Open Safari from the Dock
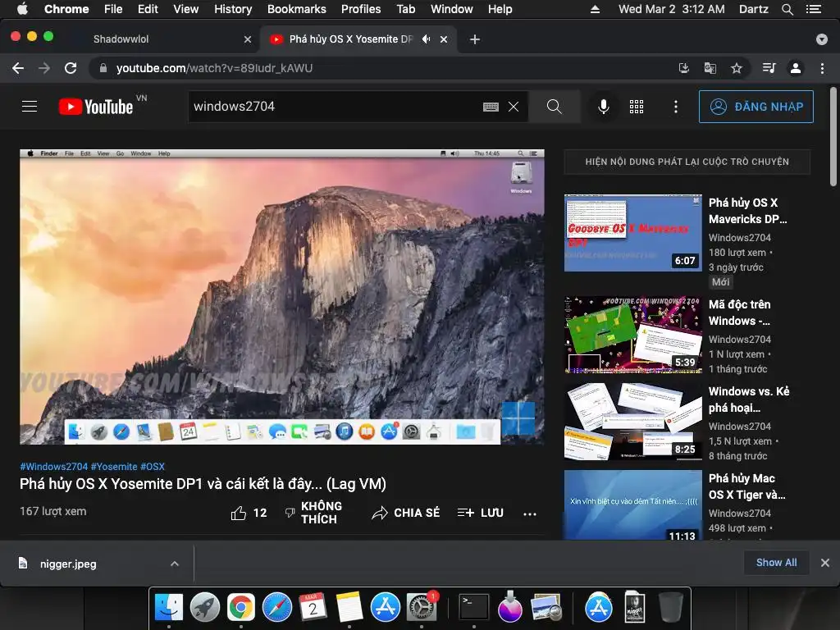 tap(277, 607)
